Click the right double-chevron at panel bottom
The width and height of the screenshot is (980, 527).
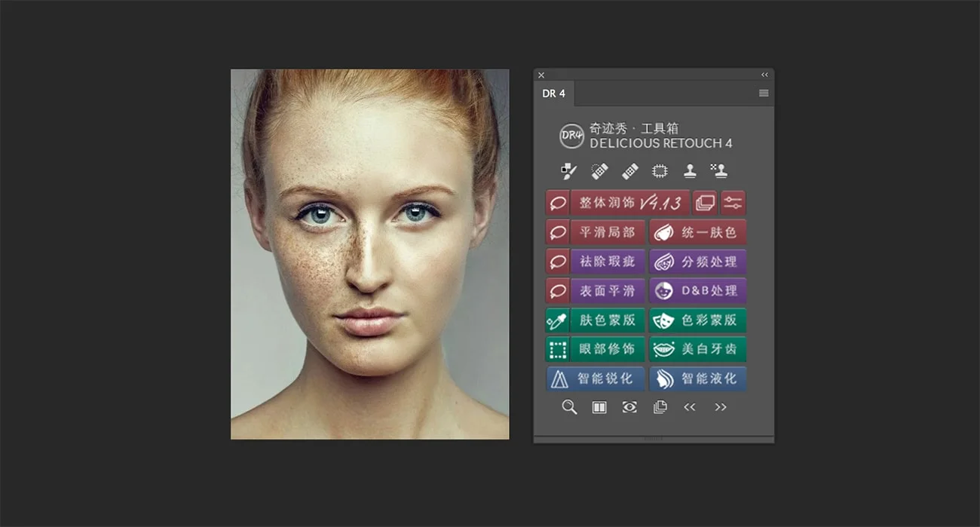721,407
